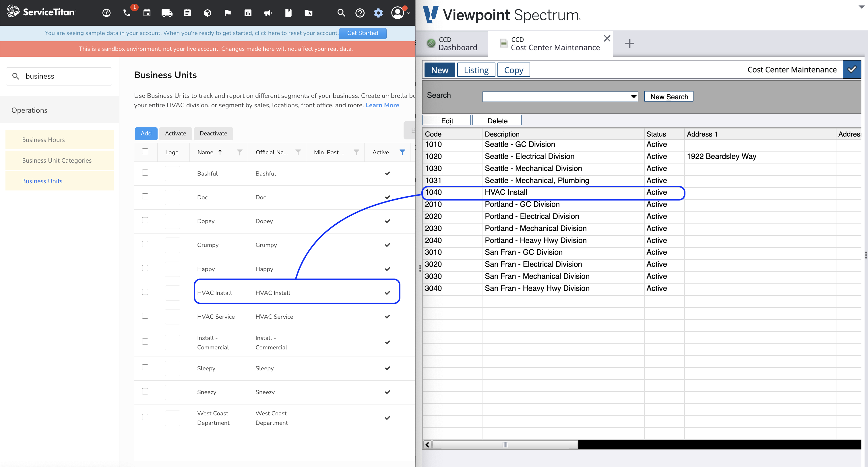868x467 pixels.
Task: Click the Cost Center Maintenance checkmark icon
Action: 852,69
